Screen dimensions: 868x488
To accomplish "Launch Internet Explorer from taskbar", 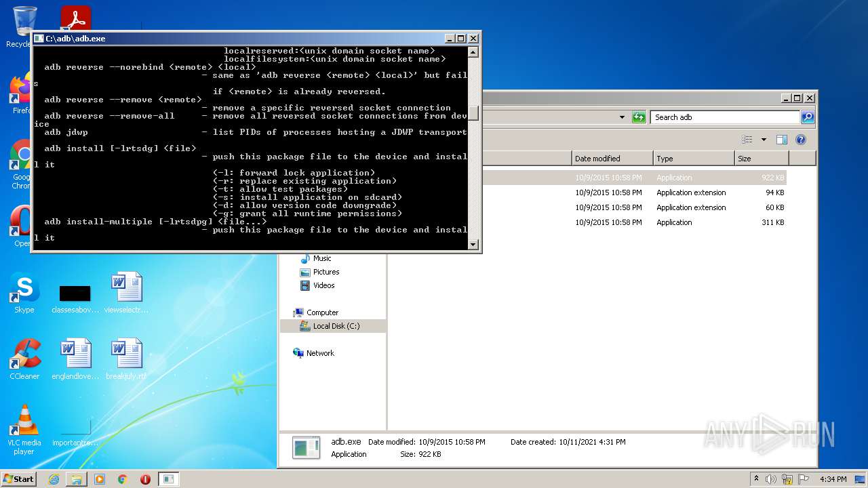I will 54,479.
